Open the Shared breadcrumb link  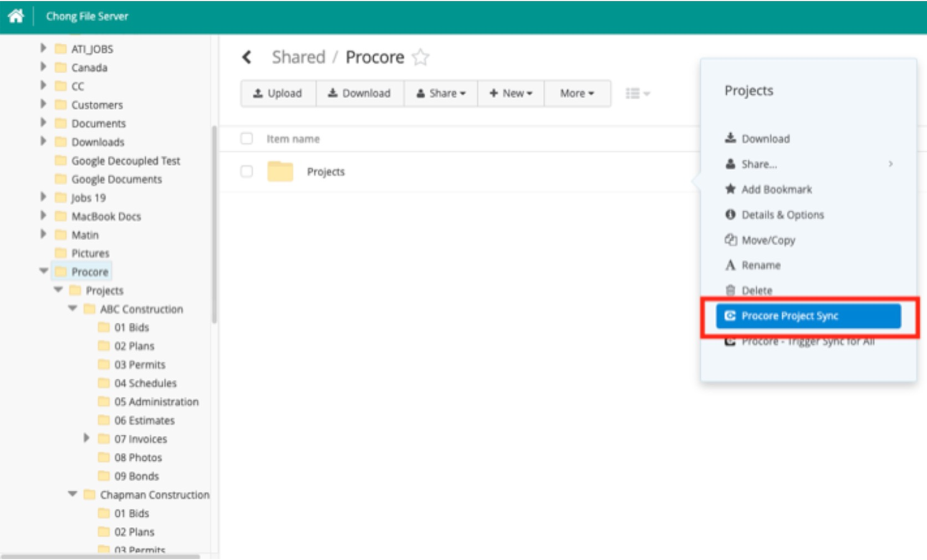click(298, 57)
